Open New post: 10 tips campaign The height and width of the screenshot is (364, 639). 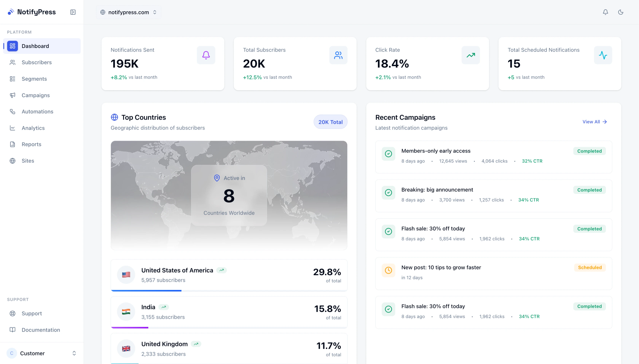(493, 273)
